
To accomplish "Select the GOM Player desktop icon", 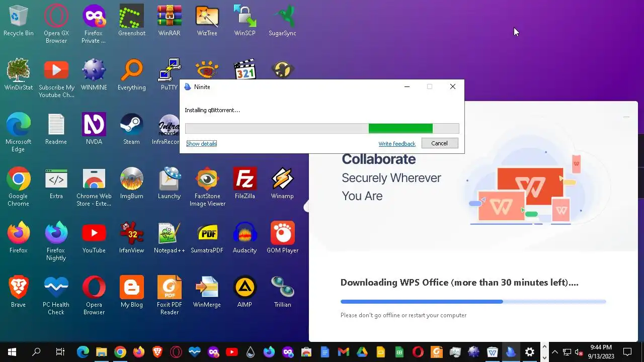I will click(x=282, y=238).
